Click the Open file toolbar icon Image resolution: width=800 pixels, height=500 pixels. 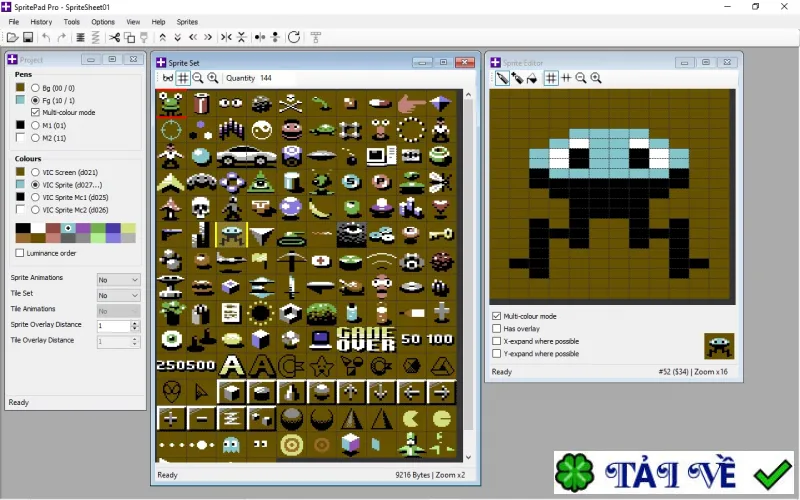pyautogui.click(x=12, y=37)
